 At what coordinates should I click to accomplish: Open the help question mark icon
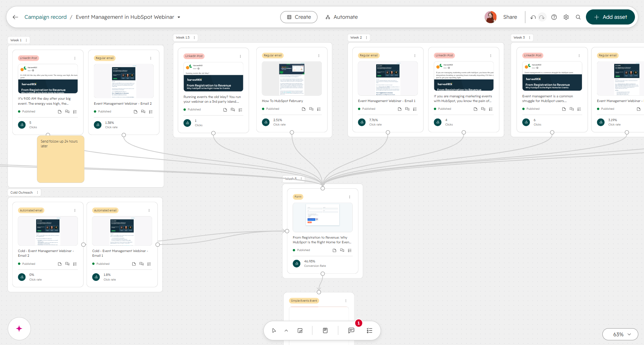click(554, 17)
